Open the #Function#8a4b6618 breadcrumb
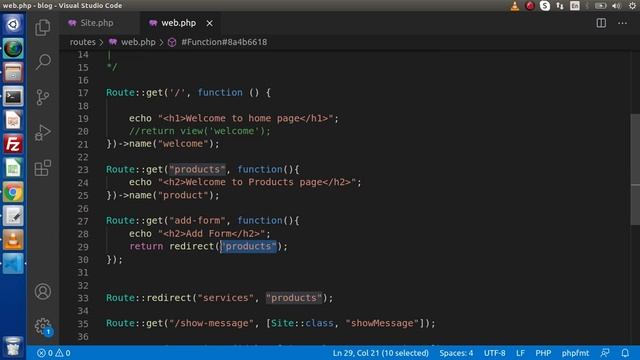640x360 pixels. (x=224, y=42)
